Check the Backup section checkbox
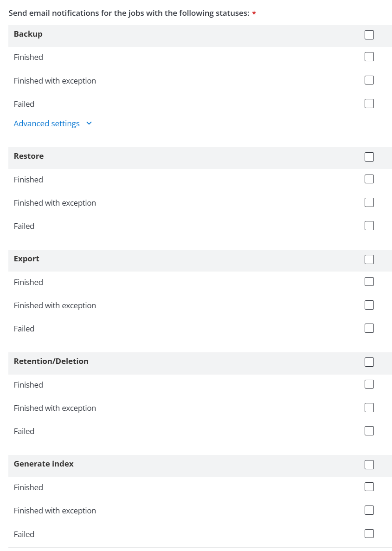This screenshot has width=392, height=551. 369,34
